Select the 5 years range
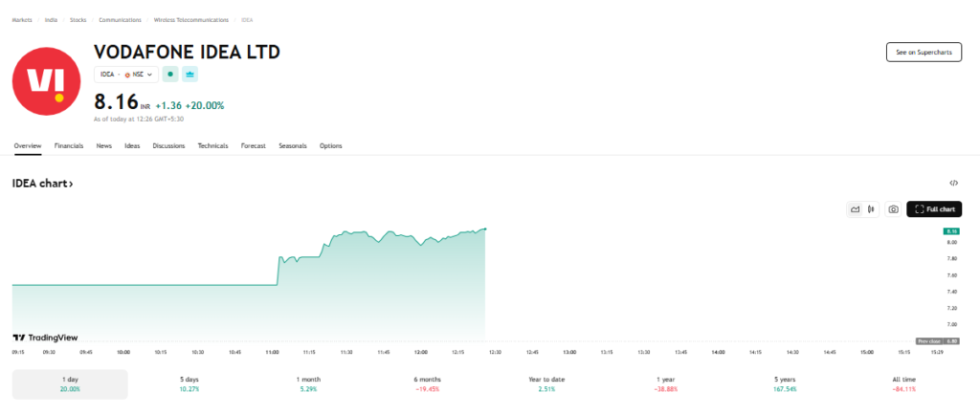Viewport: 980px width, 415px height. coord(784,384)
